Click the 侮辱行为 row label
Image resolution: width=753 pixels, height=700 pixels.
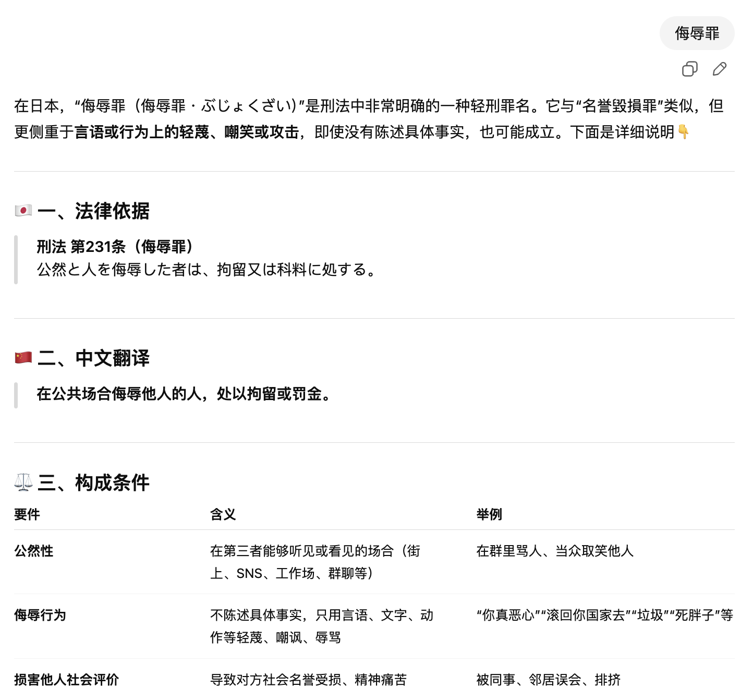[40, 615]
